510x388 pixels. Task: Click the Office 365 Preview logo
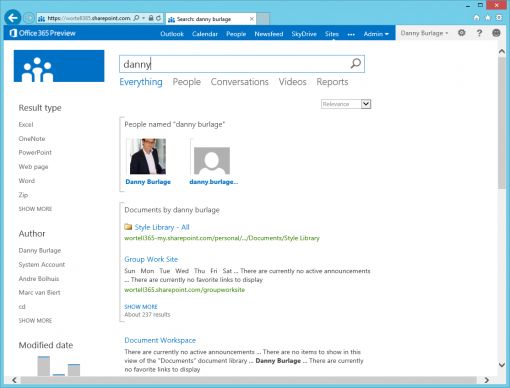pyautogui.click(x=42, y=33)
